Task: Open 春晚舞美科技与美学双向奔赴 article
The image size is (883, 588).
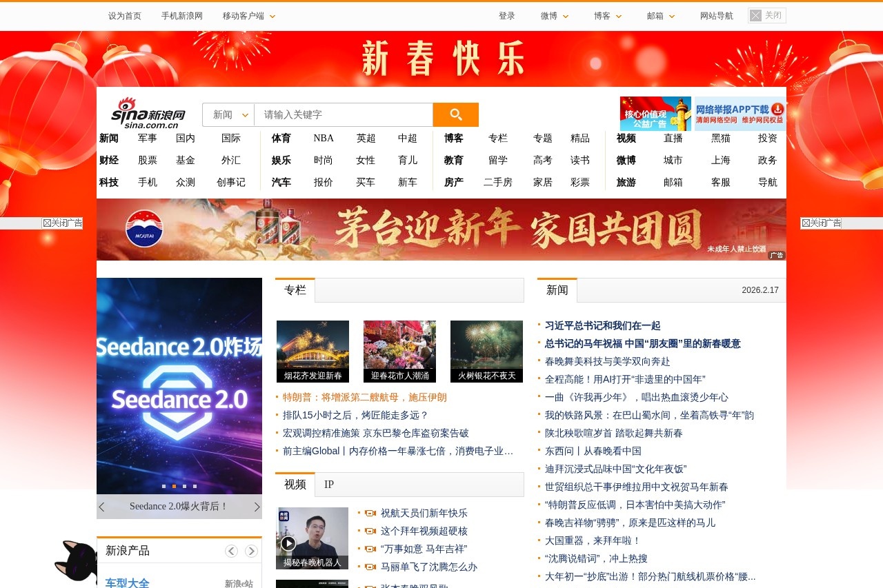Action: (x=608, y=361)
